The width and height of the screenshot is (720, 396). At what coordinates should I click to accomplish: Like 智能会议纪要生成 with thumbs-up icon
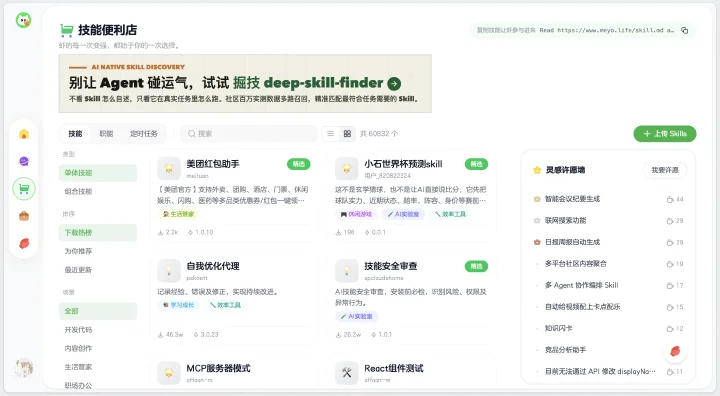pyautogui.click(x=670, y=199)
